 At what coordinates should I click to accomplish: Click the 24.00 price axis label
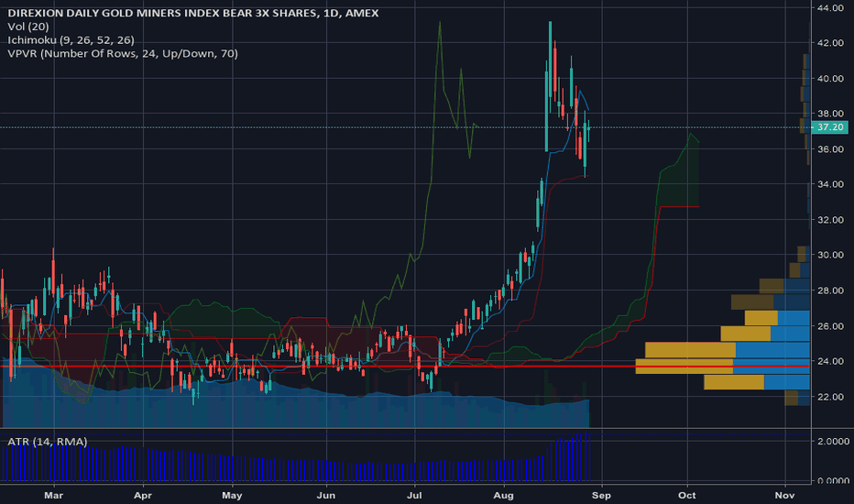pyautogui.click(x=830, y=361)
